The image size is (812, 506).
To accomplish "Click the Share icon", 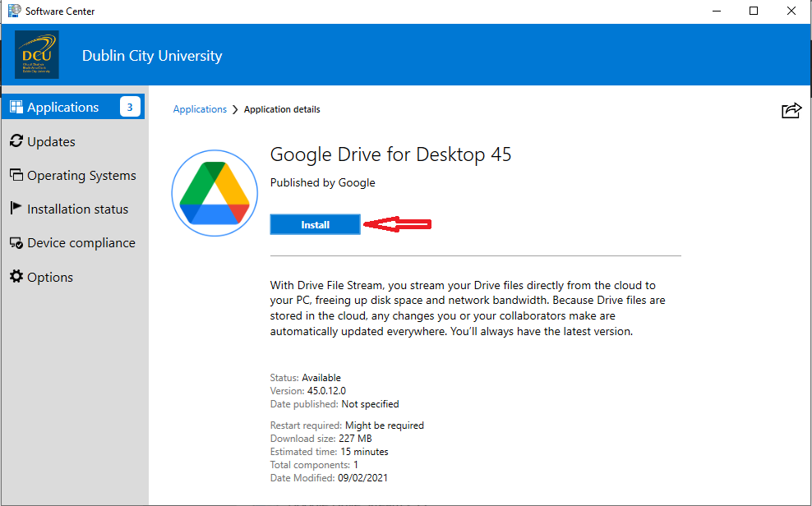I will point(791,110).
